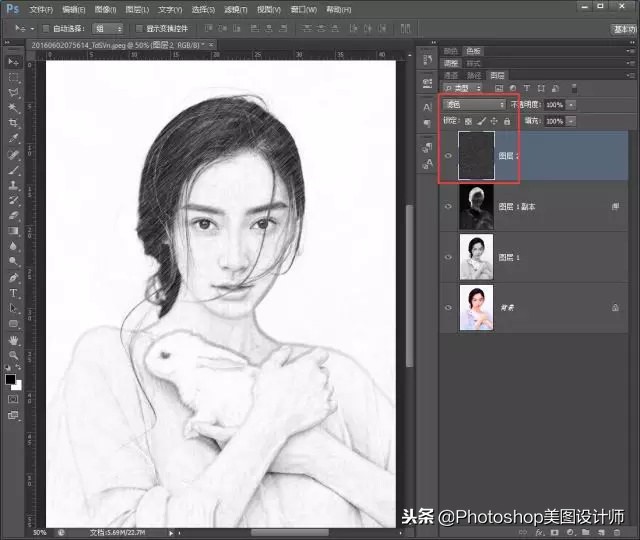Select the Rectangle shape tool
This screenshot has width=640, height=540.
(x=13, y=324)
